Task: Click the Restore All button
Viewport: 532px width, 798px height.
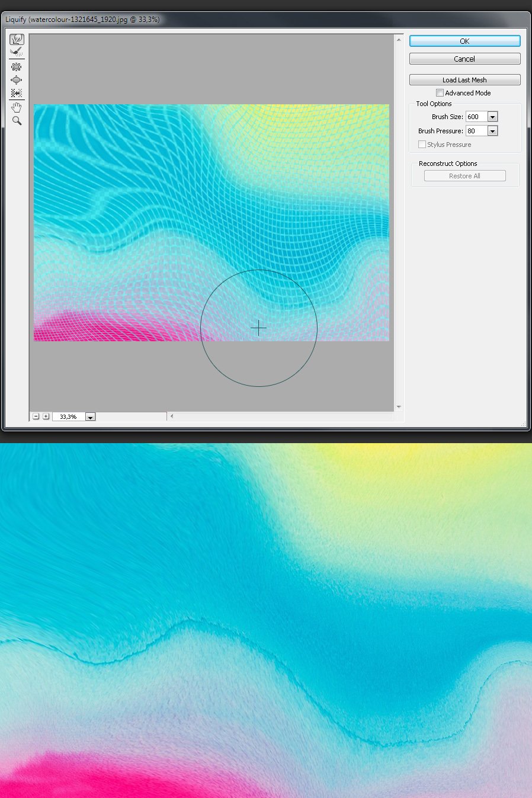Action: (464, 176)
